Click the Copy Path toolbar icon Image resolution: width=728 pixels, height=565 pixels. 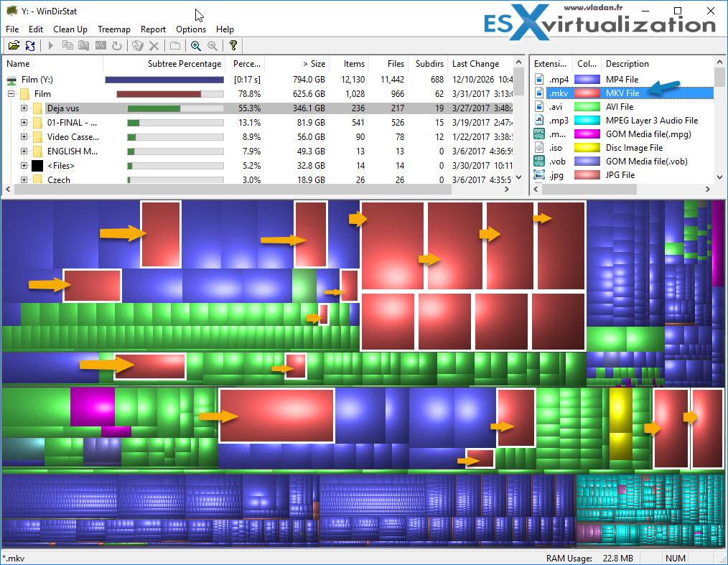point(67,45)
